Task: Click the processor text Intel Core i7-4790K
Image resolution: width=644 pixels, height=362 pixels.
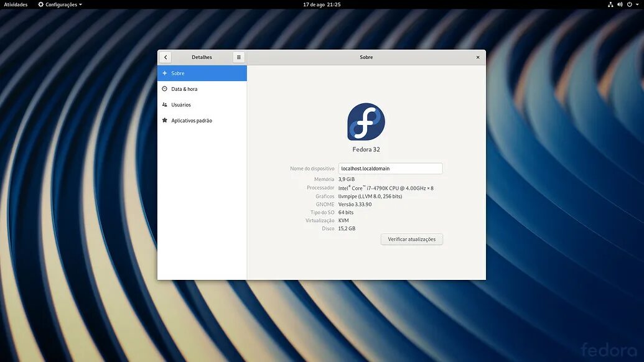Action: (386, 188)
